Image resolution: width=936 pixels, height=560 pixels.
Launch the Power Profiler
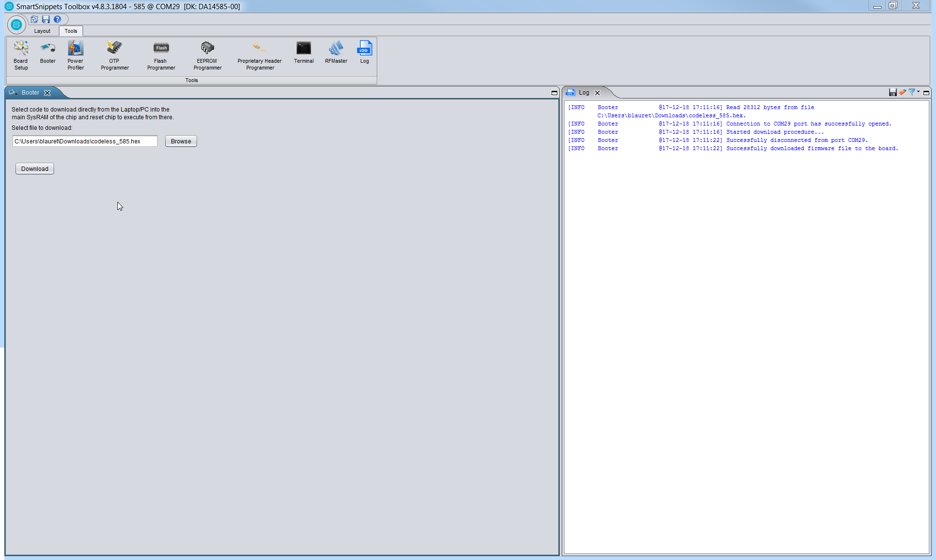coord(76,56)
